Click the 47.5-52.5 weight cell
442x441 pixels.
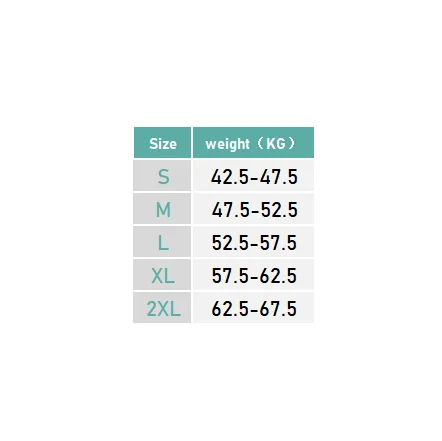253,208
